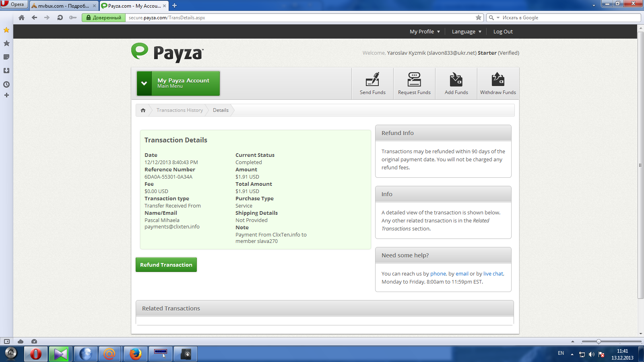The height and width of the screenshot is (362, 644).
Task: Open Firefox from the taskbar
Action: [136, 354]
